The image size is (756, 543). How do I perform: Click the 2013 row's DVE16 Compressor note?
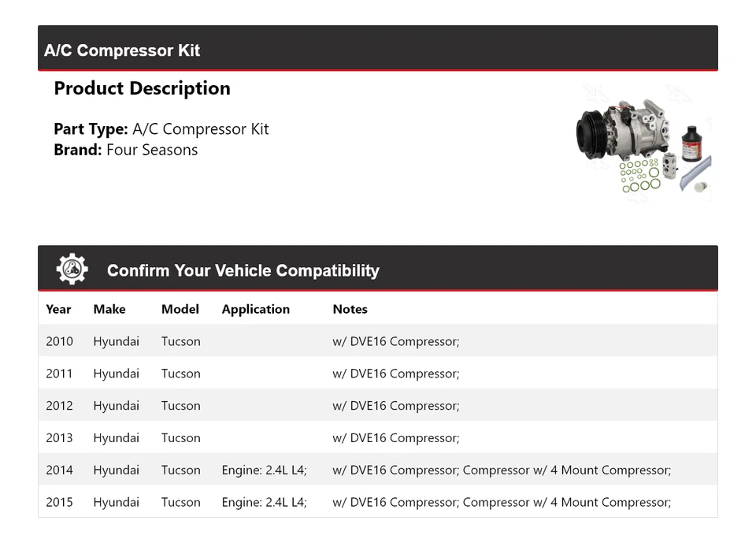(395, 438)
